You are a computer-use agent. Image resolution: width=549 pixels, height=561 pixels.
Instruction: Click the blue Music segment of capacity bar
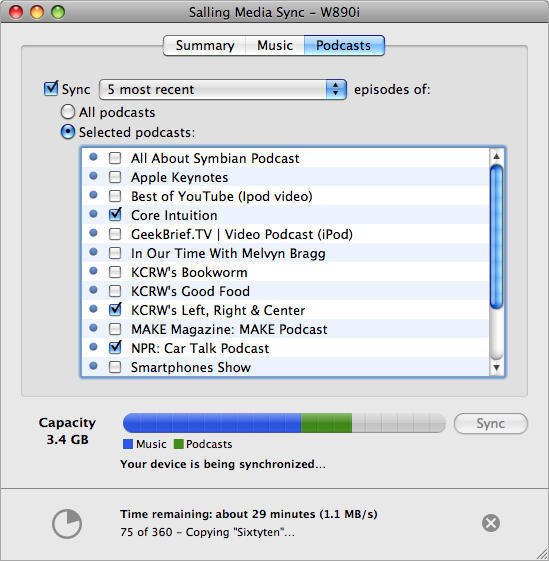tap(212, 423)
